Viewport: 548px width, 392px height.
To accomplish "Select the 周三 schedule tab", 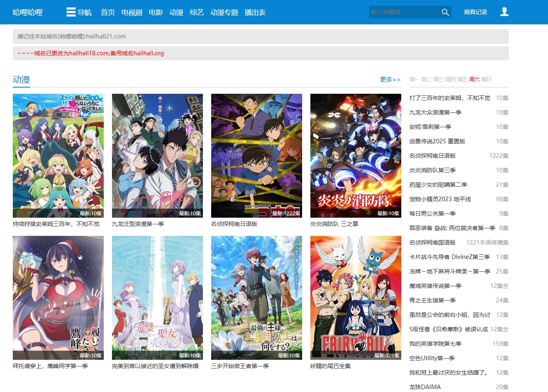I will click(x=438, y=79).
